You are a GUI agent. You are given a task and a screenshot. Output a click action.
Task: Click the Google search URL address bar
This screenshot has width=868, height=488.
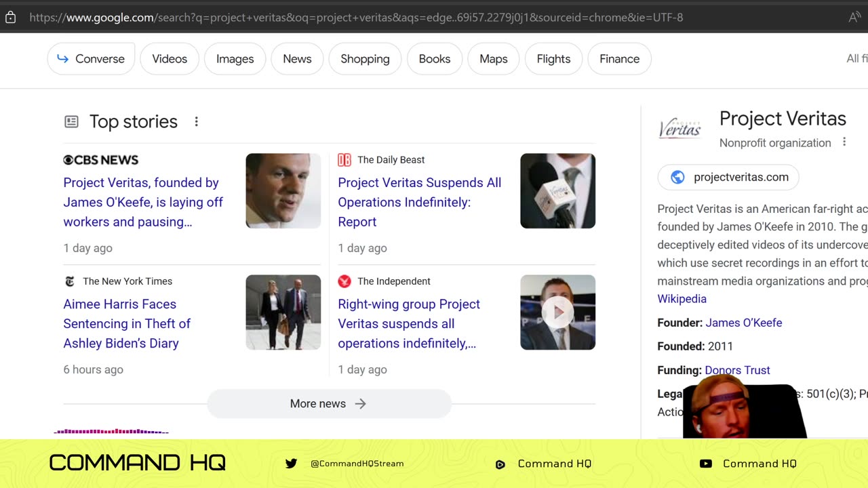(x=356, y=18)
